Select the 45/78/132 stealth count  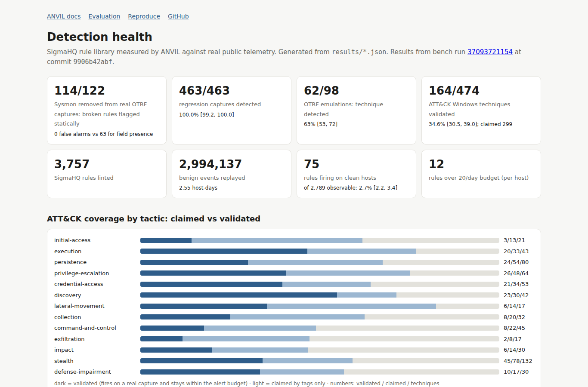pyautogui.click(x=518, y=361)
